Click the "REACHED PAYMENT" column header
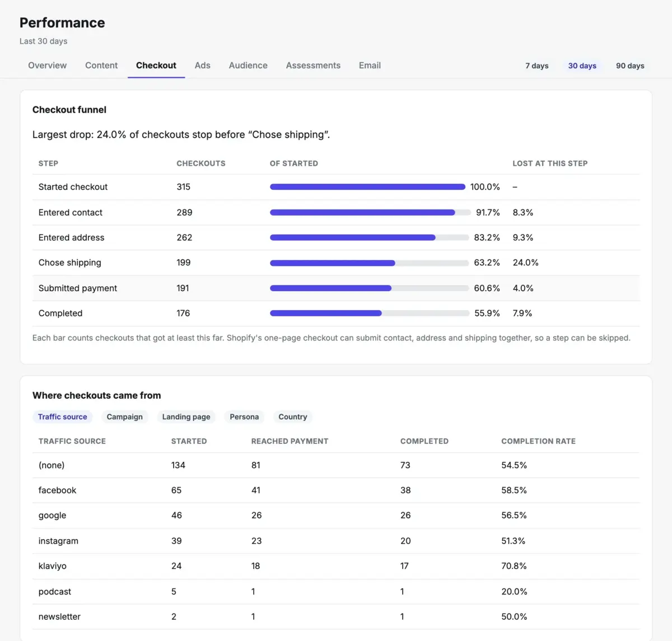The width and height of the screenshot is (672, 641). (290, 441)
